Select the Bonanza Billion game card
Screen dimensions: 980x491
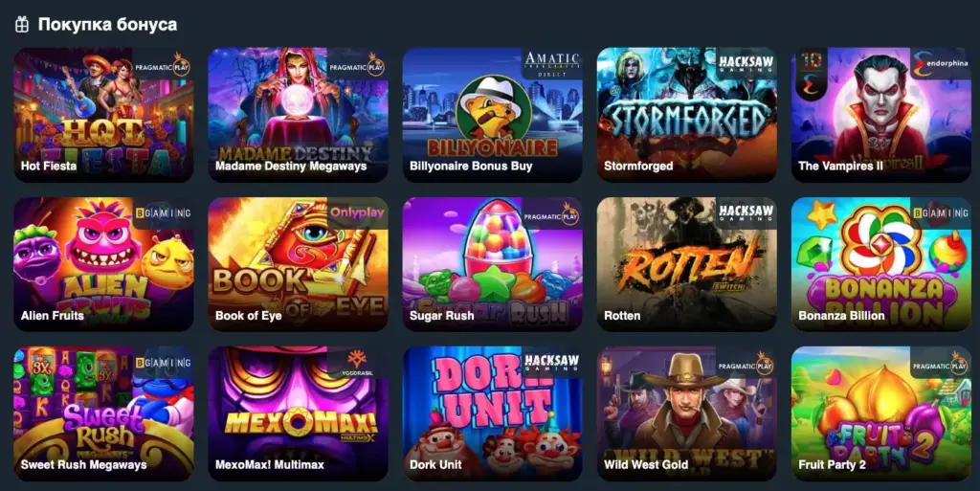[x=881, y=264]
